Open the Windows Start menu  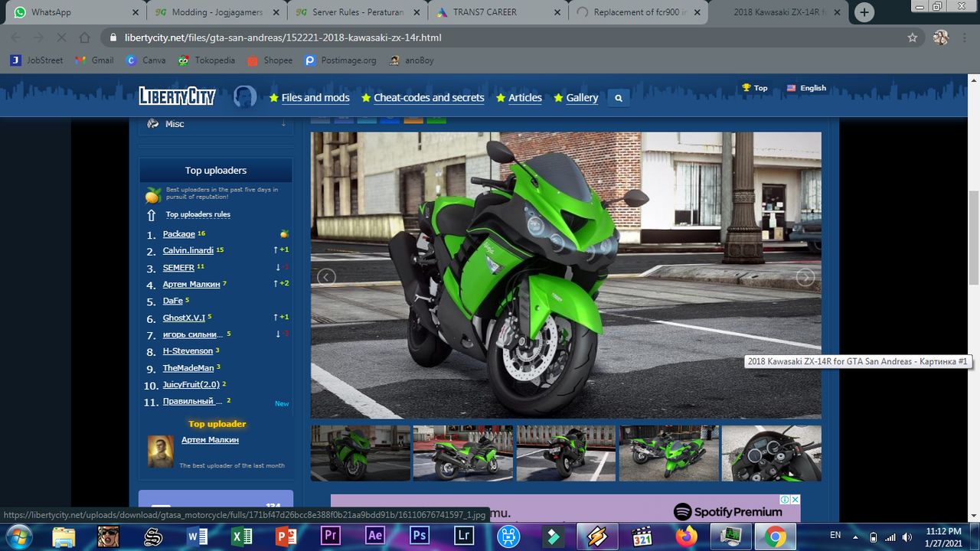[21, 536]
